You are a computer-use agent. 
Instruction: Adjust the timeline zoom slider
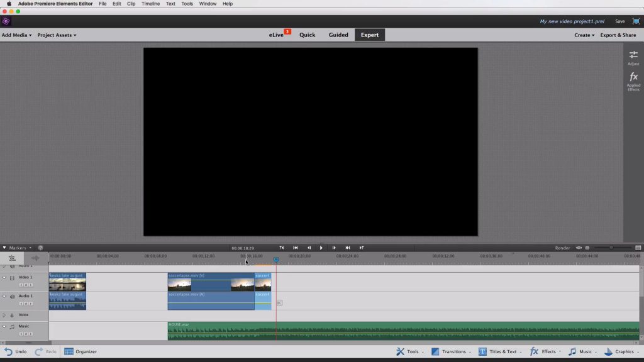[x=611, y=248]
